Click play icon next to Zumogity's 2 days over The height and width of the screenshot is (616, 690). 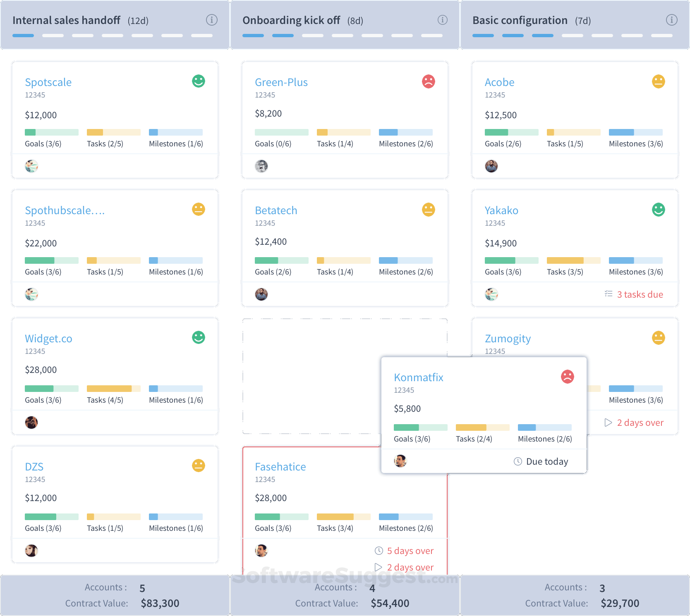pos(608,423)
